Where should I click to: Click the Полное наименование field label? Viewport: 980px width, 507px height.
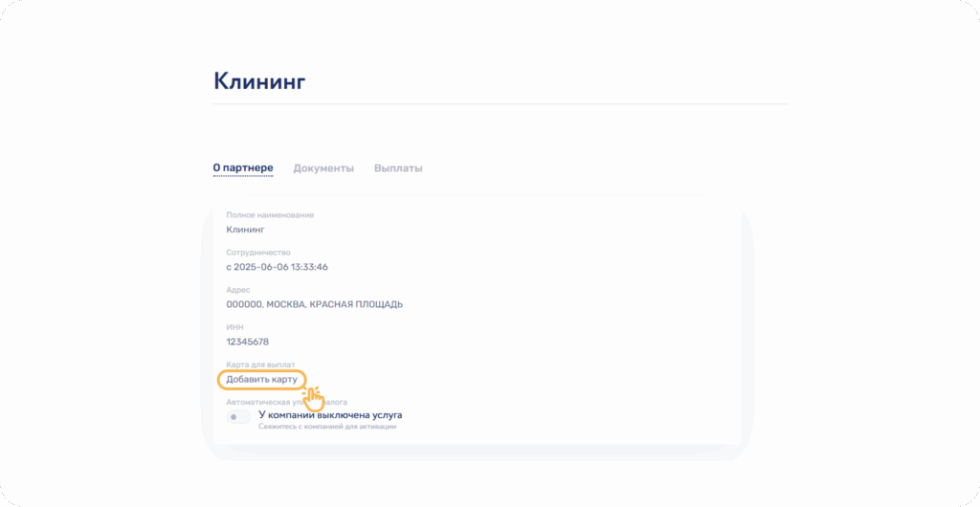tap(270, 215)
